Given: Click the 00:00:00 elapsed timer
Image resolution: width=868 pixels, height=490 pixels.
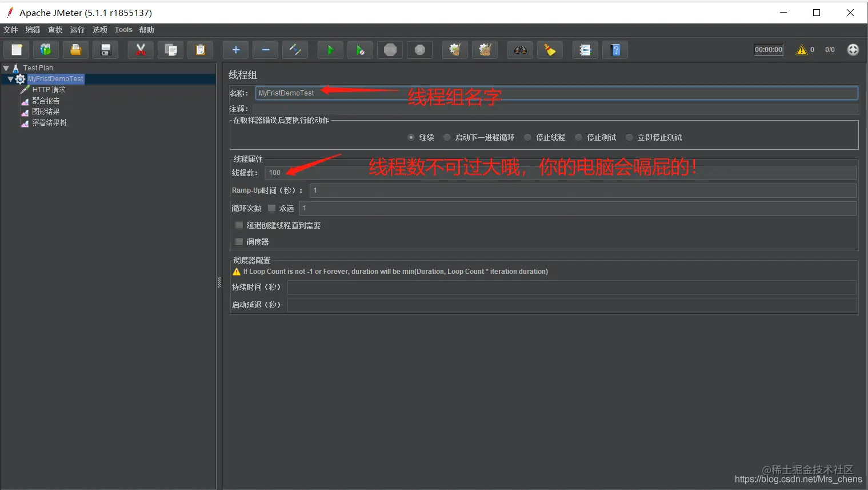Looking at the screenshot, I should [x=769, y=50].
